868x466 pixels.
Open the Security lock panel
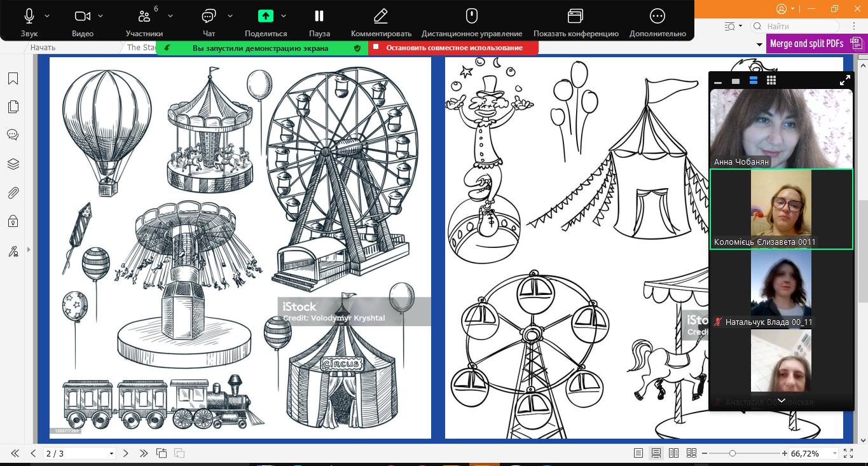pos(13,221)
